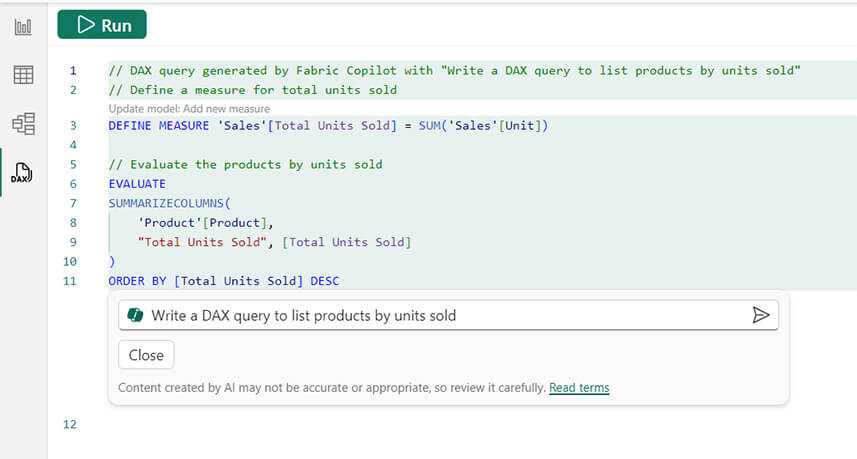The height and width of the screenshot is (459, 857).
Task: Click the ORDER BY keyword
Action: coord(137,281)
